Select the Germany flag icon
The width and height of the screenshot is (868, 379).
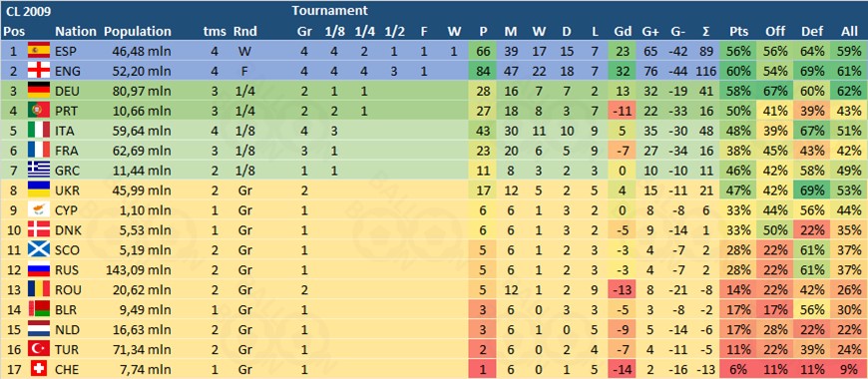tap(38, 91)
